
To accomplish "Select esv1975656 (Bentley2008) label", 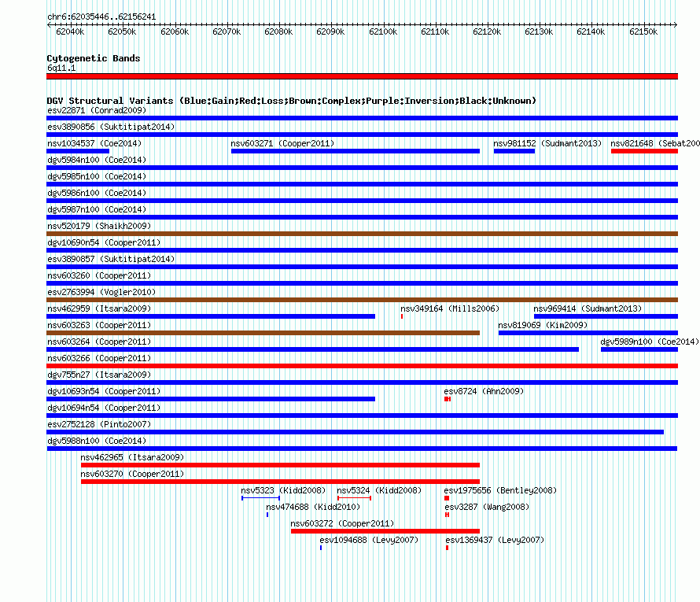I will pyautogui.click(x=500, y=490).
